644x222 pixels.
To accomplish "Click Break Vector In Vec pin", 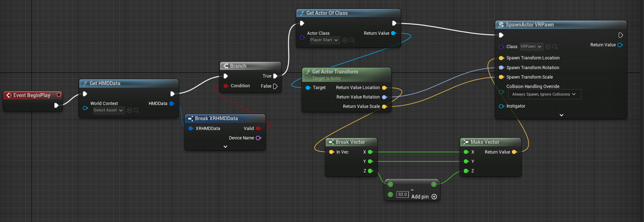I will (331, 152).
